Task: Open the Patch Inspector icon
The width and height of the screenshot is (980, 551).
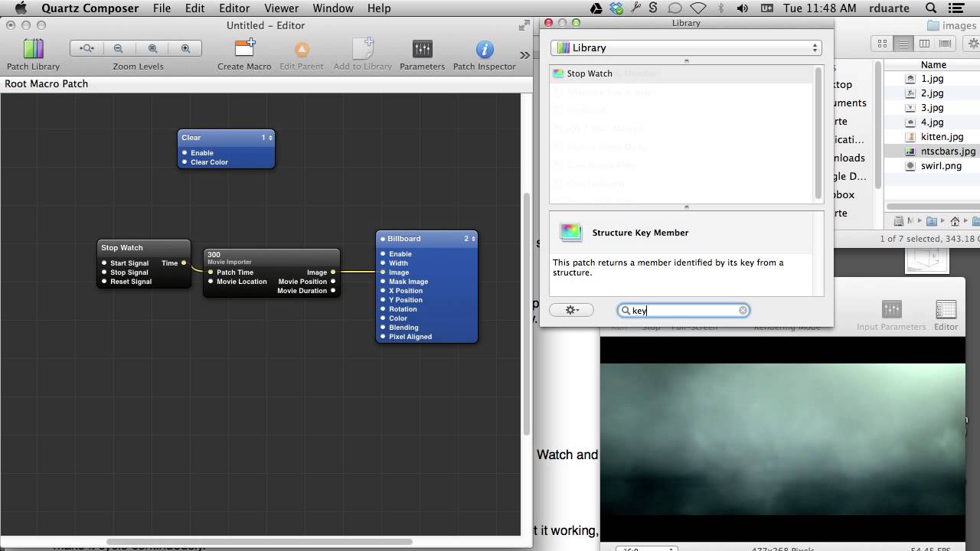Action: [x=485, y=49]
